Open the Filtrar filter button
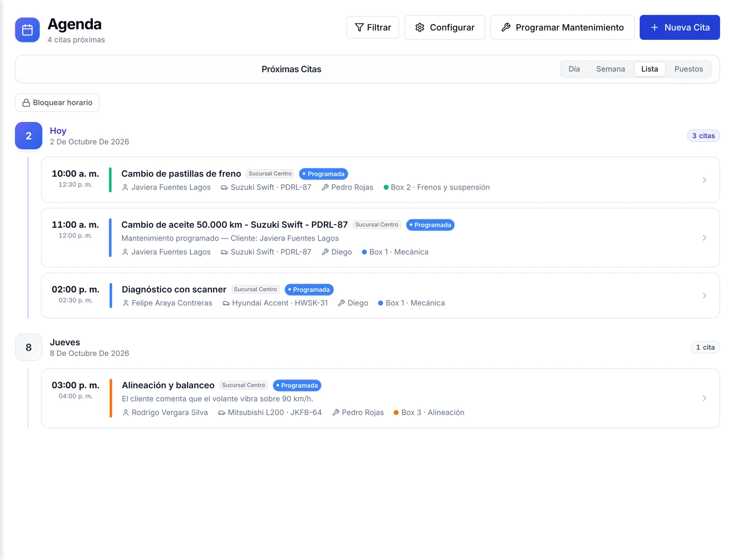The height and width of the screenshot is (560, 735). click(373, 28)
